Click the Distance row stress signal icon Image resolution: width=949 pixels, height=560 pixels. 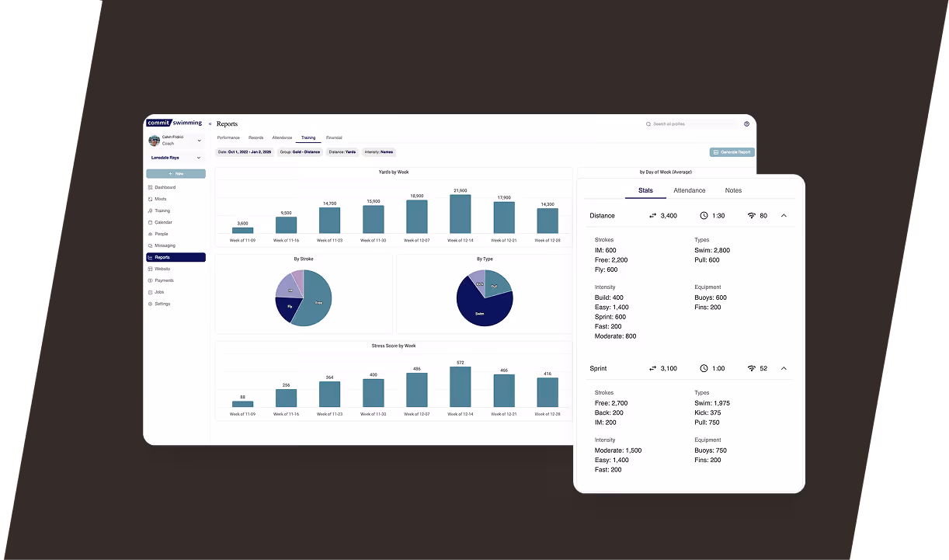(x=752, y=215)
